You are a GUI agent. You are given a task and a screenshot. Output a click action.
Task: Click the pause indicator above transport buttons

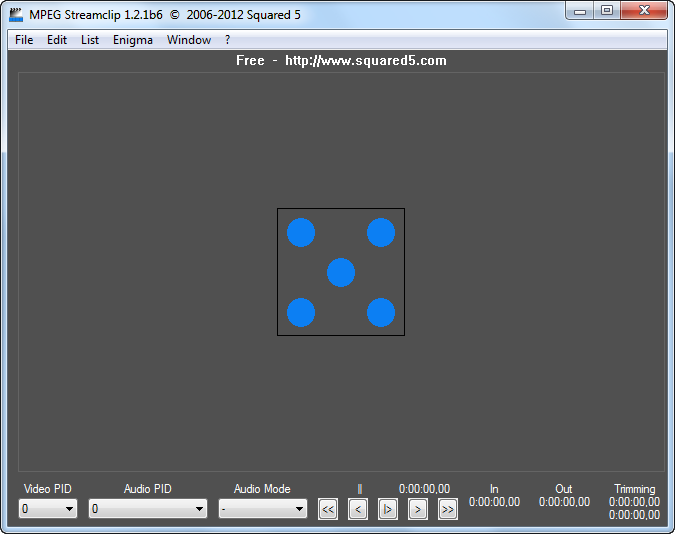[360, 489]
